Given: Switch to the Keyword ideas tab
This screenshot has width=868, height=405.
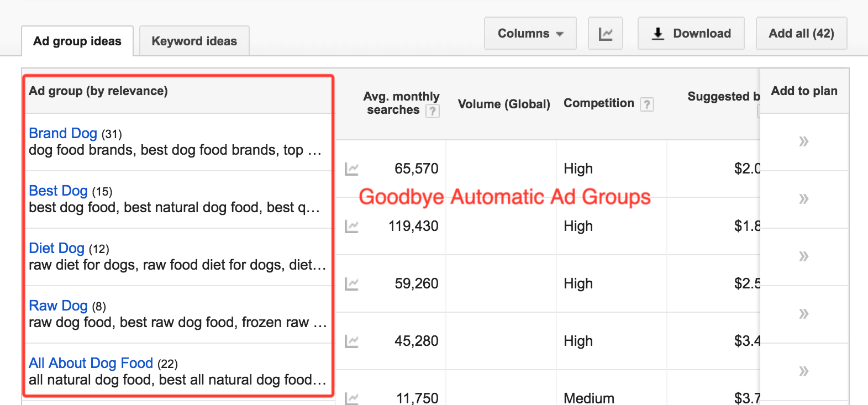Looking at the screenshot, I should pos(194,41).
